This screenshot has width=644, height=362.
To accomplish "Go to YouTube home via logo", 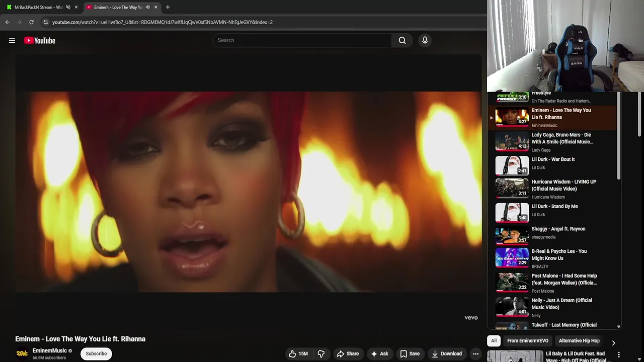I will click(40, 40).
